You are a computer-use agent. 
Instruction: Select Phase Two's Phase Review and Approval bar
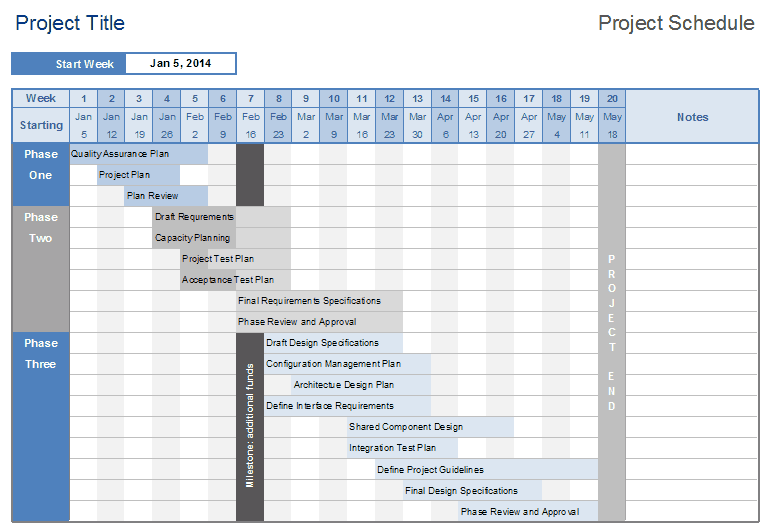[x=319, y=322]
